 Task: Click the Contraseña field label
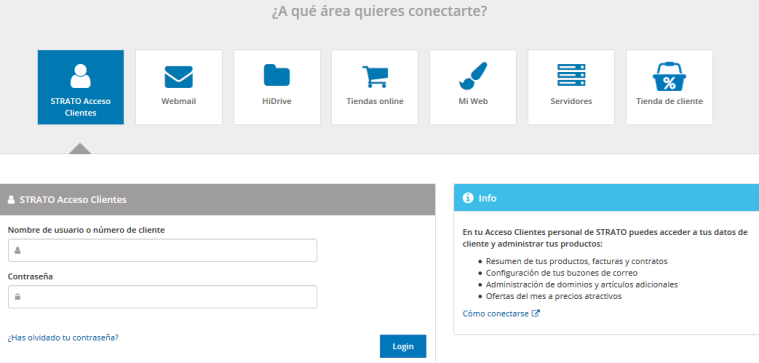[30, 276]
